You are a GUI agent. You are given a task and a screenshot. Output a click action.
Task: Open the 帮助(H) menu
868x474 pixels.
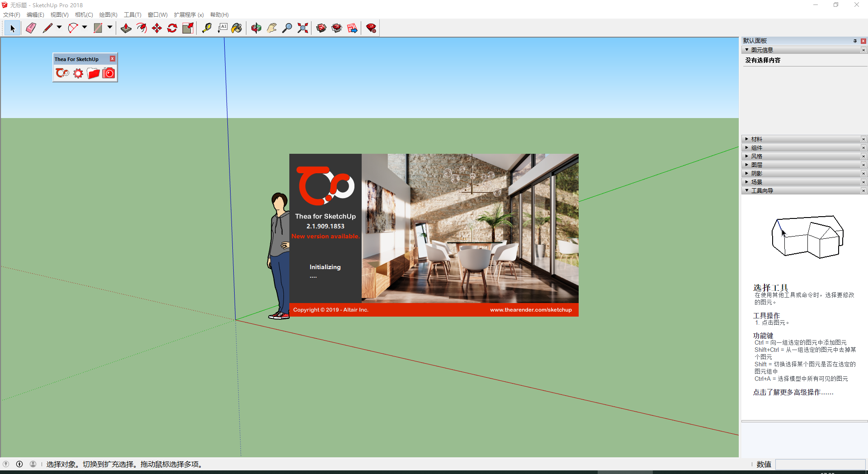point(219,15)
